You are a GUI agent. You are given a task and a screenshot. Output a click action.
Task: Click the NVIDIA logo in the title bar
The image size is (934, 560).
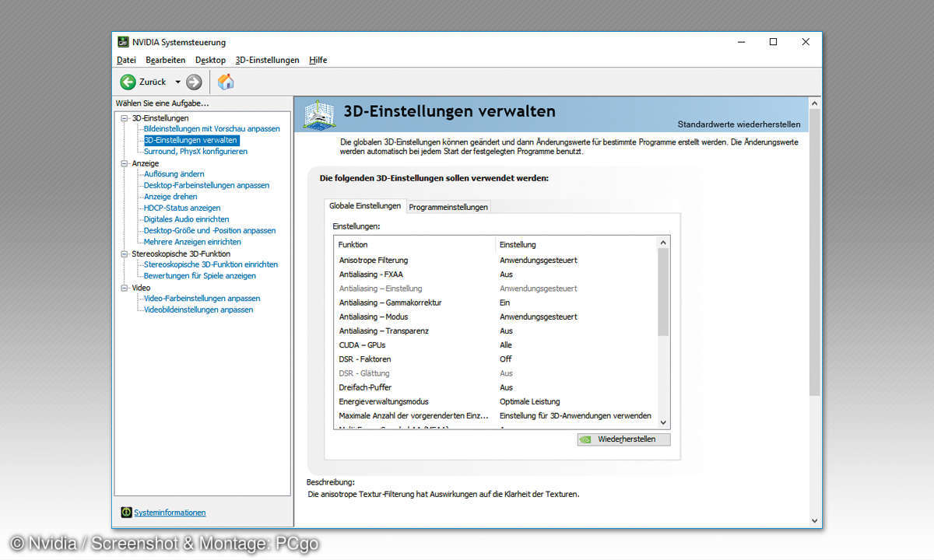(123, 42)
